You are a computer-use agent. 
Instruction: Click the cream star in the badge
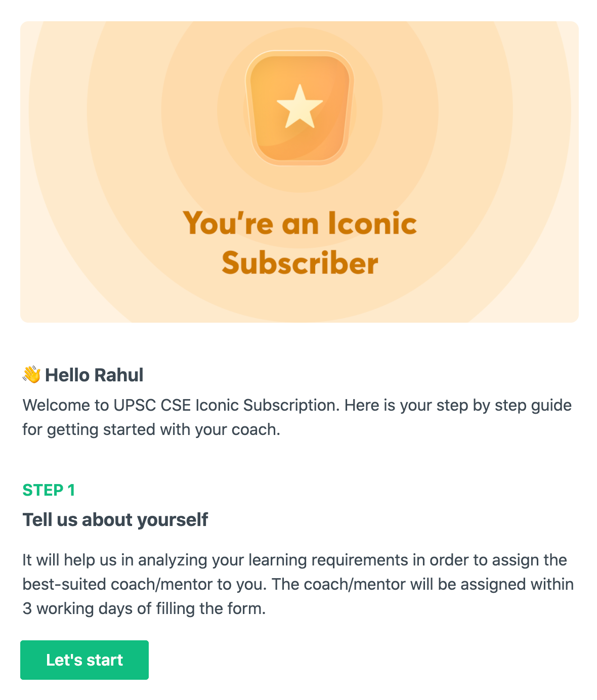(300, 106)
